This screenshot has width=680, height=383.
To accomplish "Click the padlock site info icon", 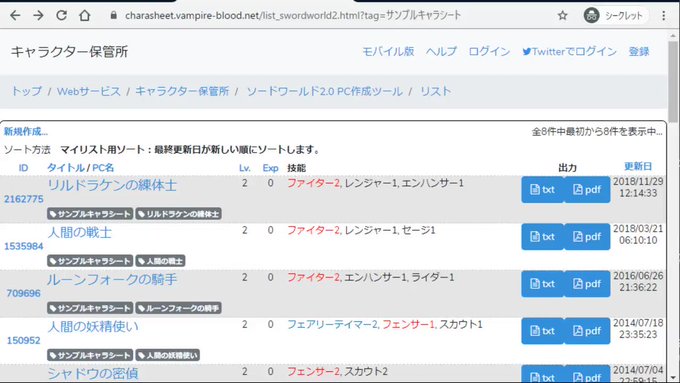I will pos(114,16).
